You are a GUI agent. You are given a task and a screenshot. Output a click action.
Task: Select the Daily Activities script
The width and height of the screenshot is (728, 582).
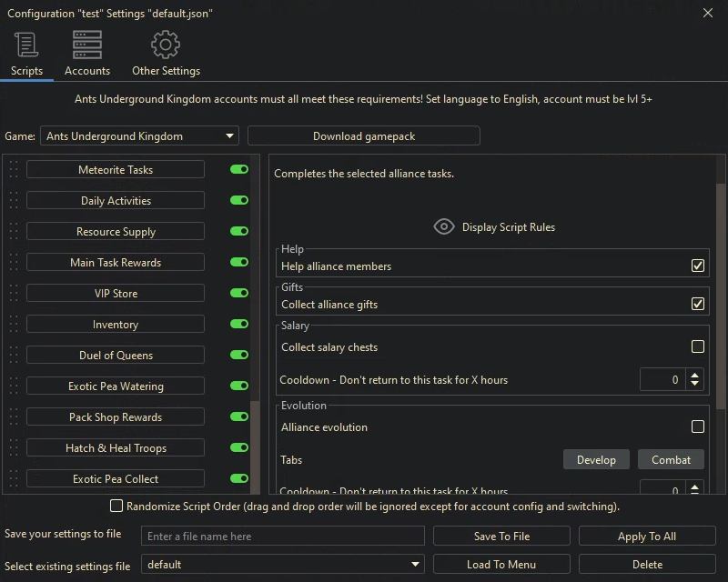pos(116,200)
